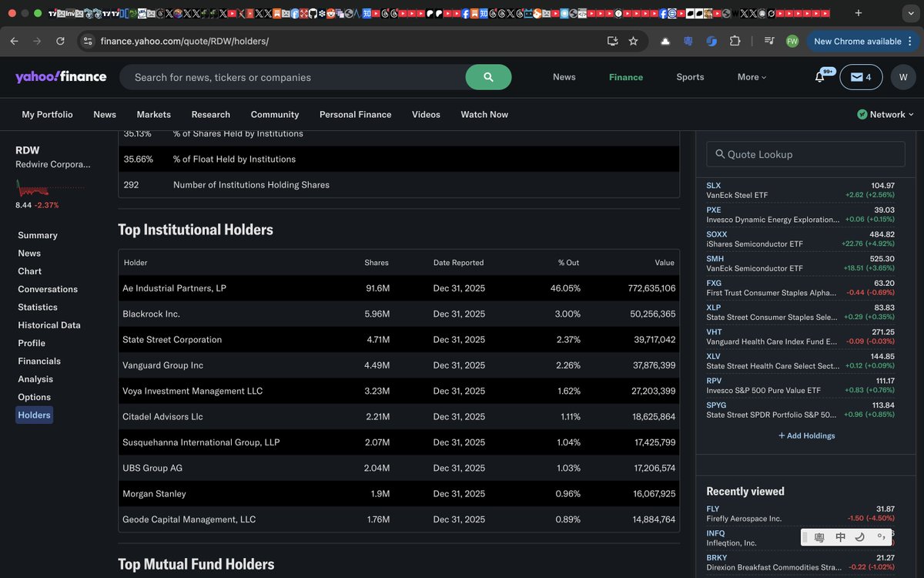The image size is (924, 578).
Task: Expand the More dropdown in top navigation
Action: (752, 77)
